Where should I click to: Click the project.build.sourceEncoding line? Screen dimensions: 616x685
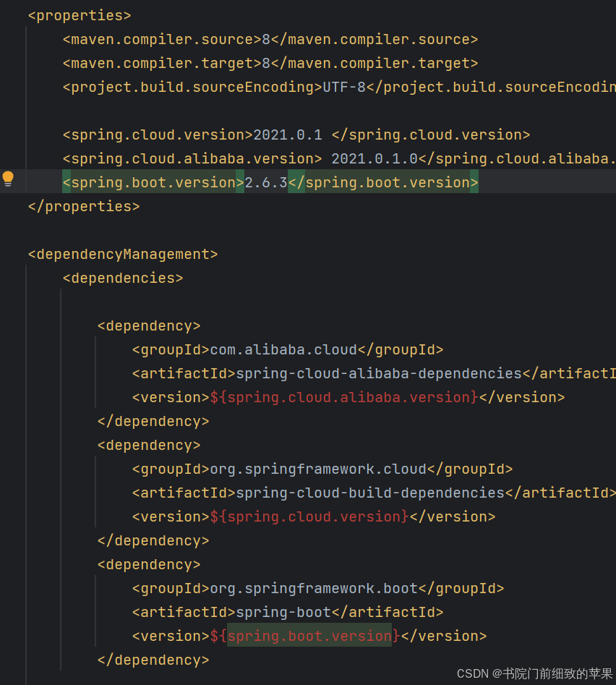pos(339,88)
